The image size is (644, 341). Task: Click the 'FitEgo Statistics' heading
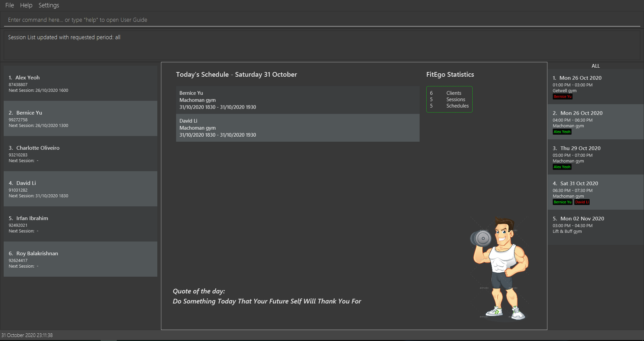[450, 74]
